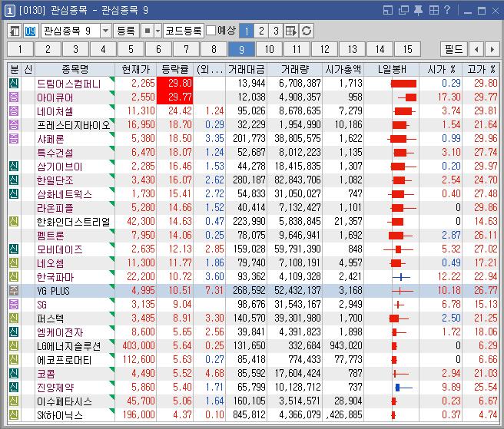Click the 신 badge icon for 네오셈
The image size is (504, 429).
tap(14, 263)
